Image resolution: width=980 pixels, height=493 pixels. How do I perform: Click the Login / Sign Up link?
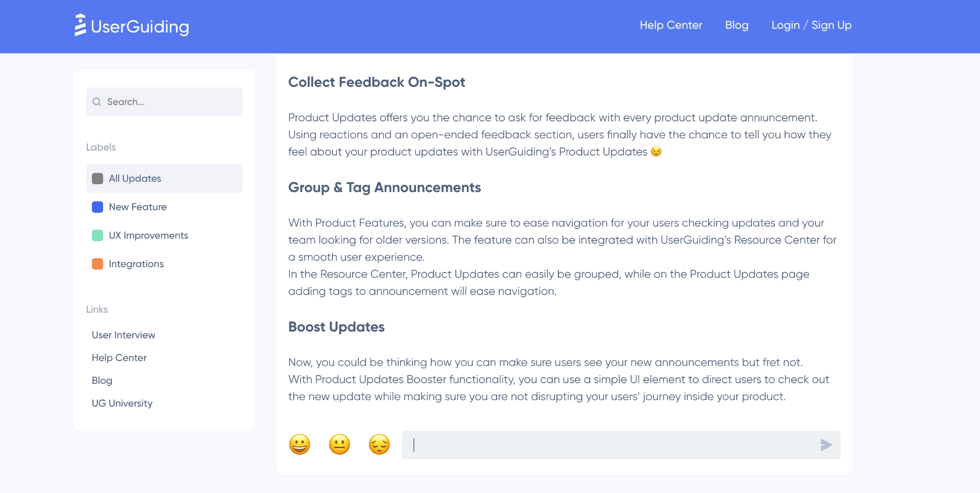(x=811, y=25)
